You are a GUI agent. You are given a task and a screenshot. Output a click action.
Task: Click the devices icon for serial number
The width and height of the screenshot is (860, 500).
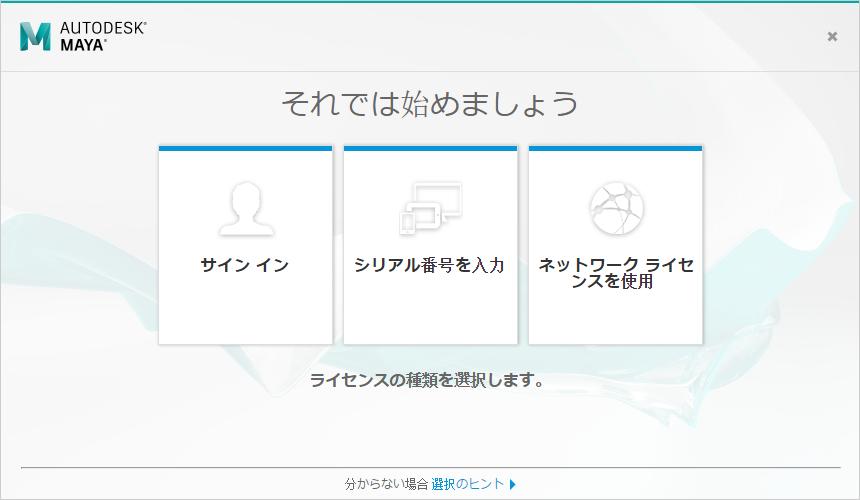point(431,208)
